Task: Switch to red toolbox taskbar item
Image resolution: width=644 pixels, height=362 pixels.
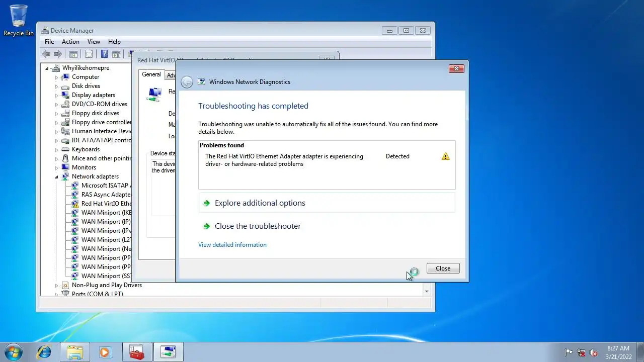Action: point(136,352)
